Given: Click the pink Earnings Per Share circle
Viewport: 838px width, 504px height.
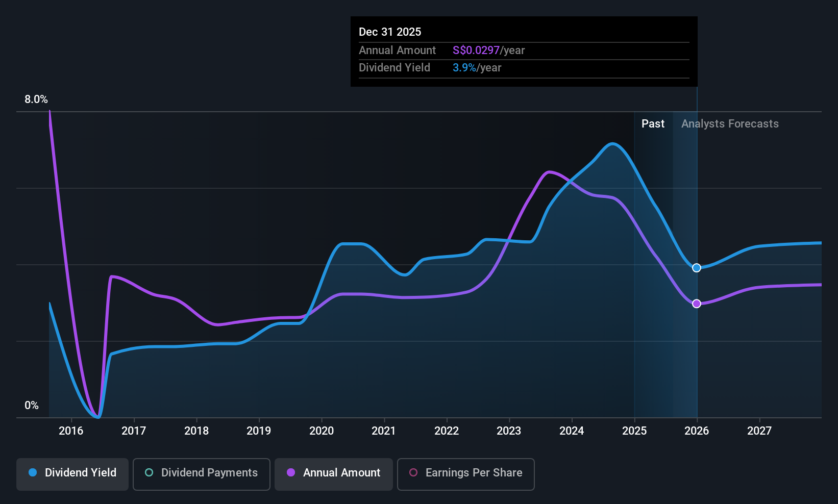Looking at the screenshot, I should click(413, 472).
